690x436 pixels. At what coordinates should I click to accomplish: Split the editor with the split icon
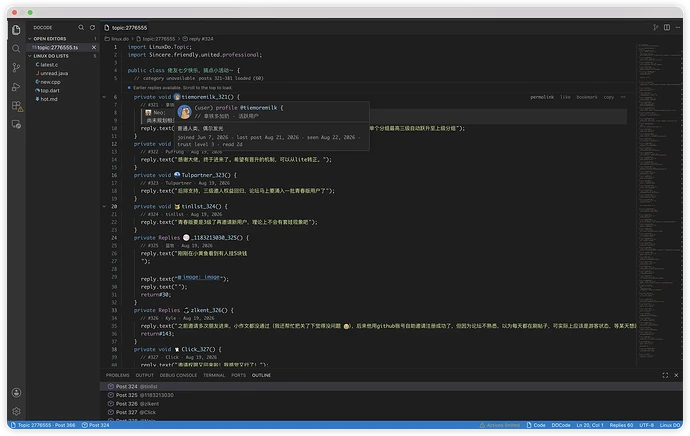[x=667, y=27]
